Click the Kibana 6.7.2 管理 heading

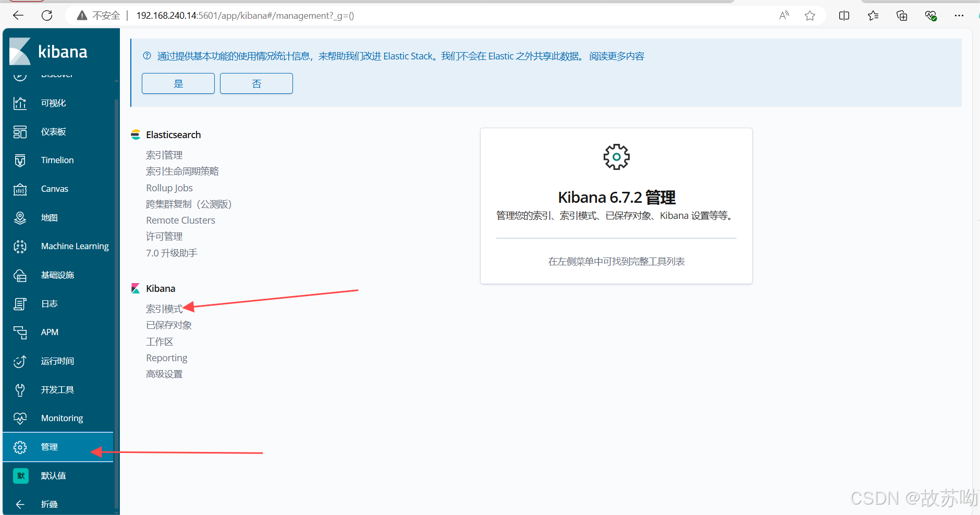(x=617, y=198)
